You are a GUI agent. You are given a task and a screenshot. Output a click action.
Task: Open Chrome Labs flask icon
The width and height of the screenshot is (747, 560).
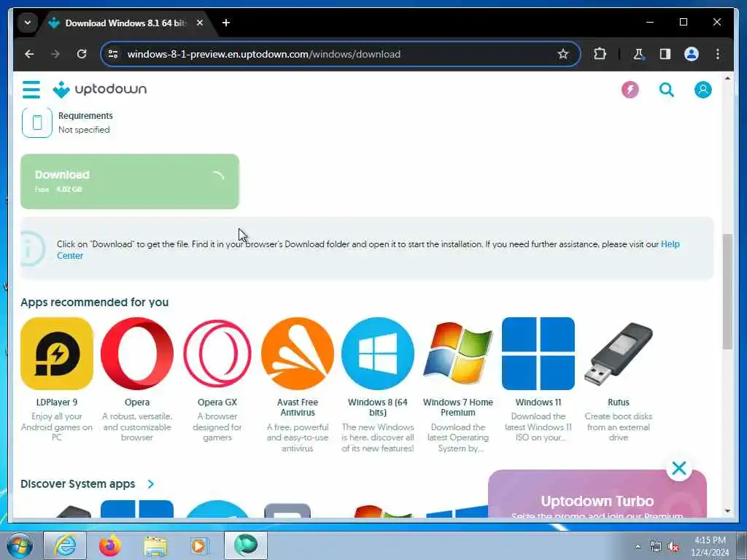pos(638,54)
